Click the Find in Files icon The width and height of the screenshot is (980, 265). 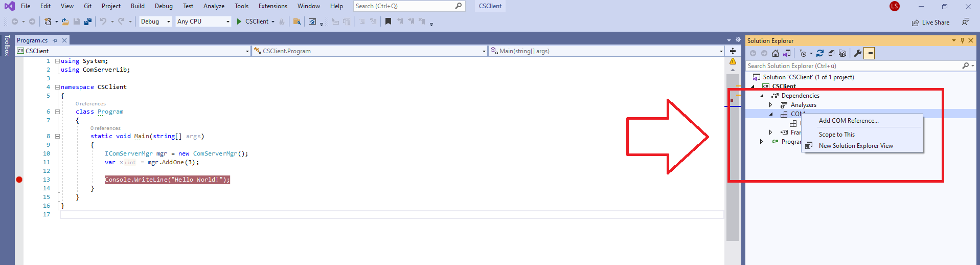point(297,21)
